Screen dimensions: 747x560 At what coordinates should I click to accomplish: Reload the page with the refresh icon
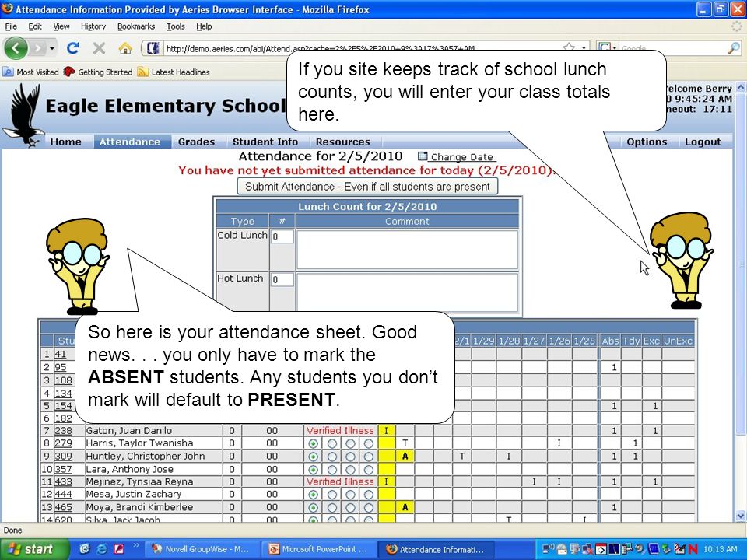pos(73,48)
